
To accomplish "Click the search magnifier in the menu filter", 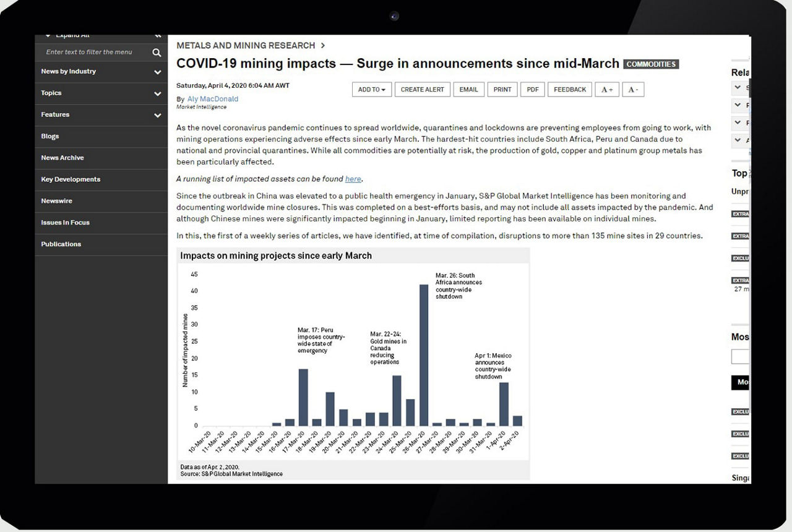I will (157, 53).
